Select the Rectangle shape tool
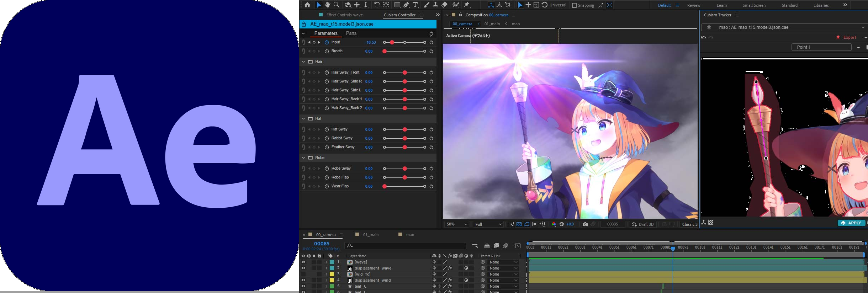Screen dimensions: 868x293 coord(397,5)
